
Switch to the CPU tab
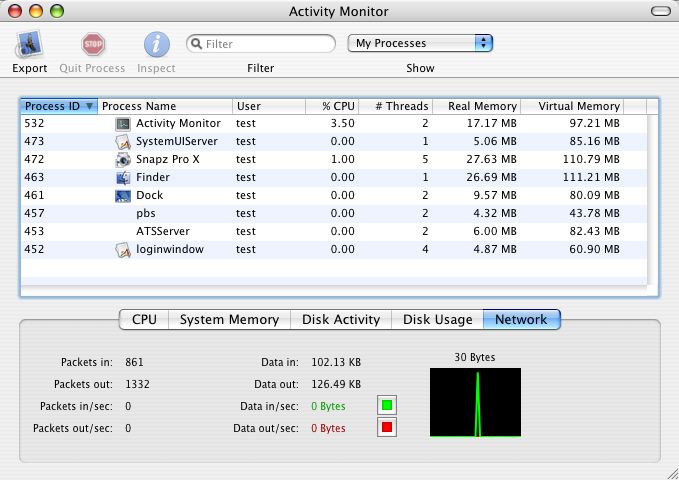144,320
